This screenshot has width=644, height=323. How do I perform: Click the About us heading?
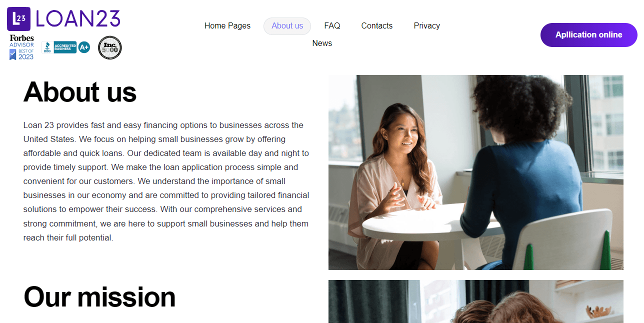(x=80, y=92)
